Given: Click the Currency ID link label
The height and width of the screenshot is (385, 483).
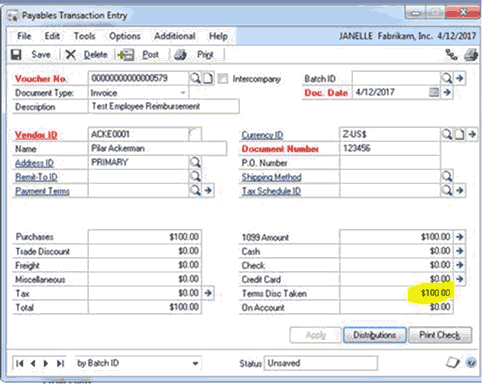Looking at the screenshot, I should (x=262, y=135).
